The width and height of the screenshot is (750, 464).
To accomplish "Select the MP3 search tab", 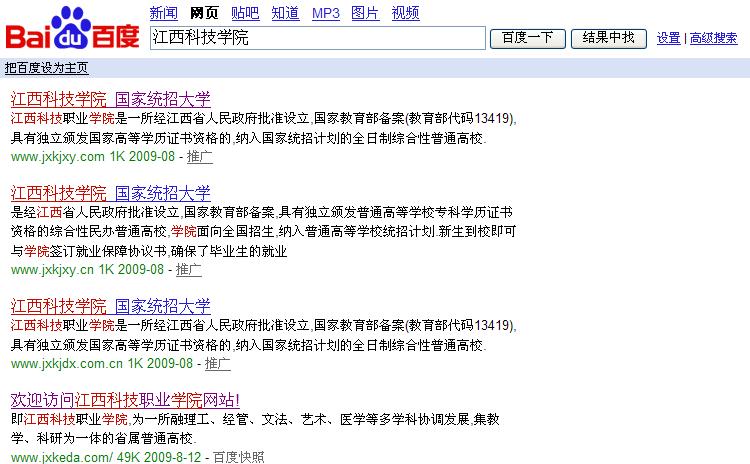I will pos(326,13).
